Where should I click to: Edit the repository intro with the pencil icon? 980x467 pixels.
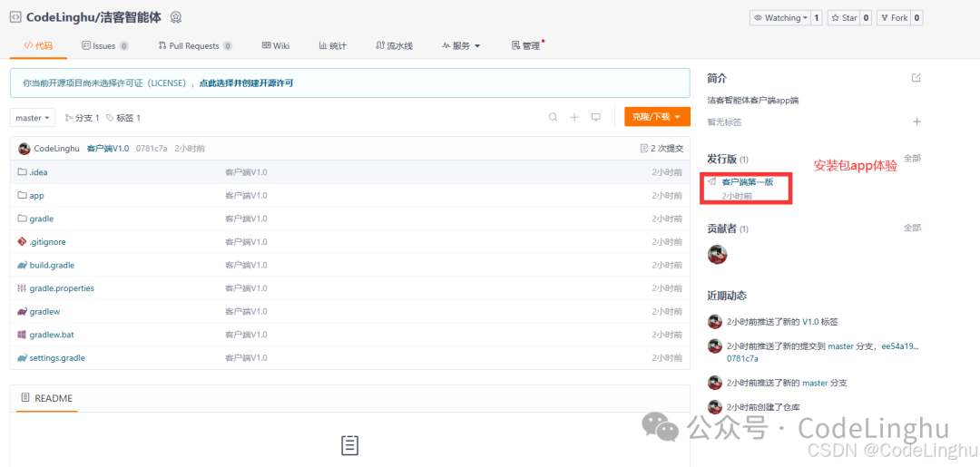point(916,78)
